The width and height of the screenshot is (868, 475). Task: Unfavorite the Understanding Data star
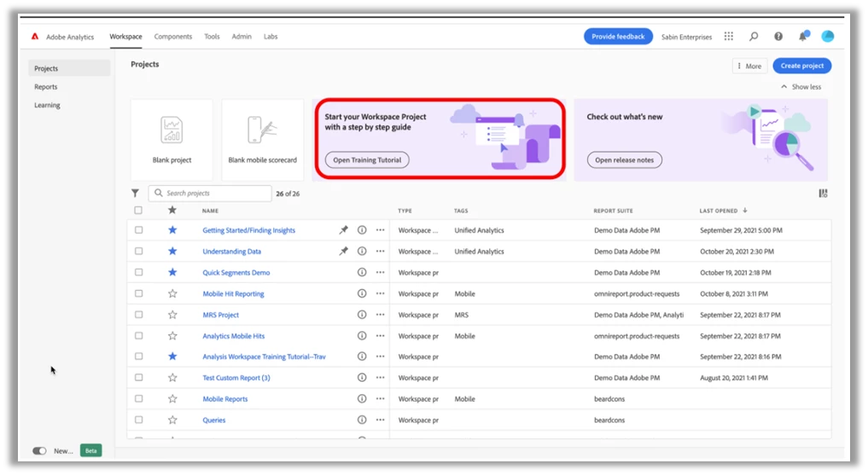click(x=172, y=251)
